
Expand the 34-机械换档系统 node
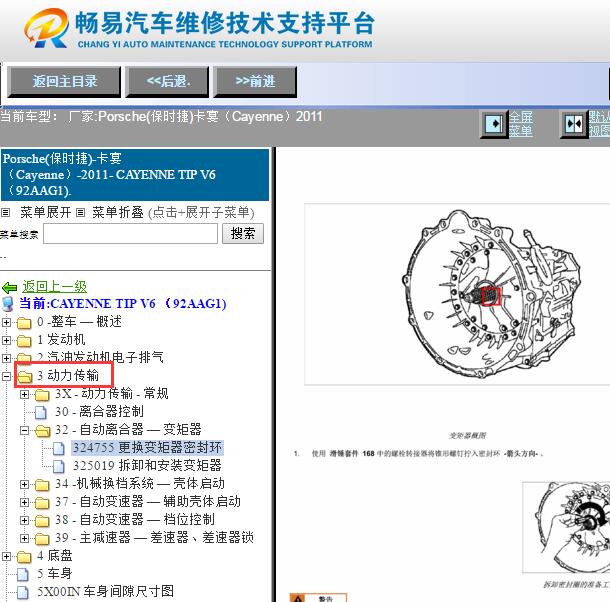(x=24, y=484)
